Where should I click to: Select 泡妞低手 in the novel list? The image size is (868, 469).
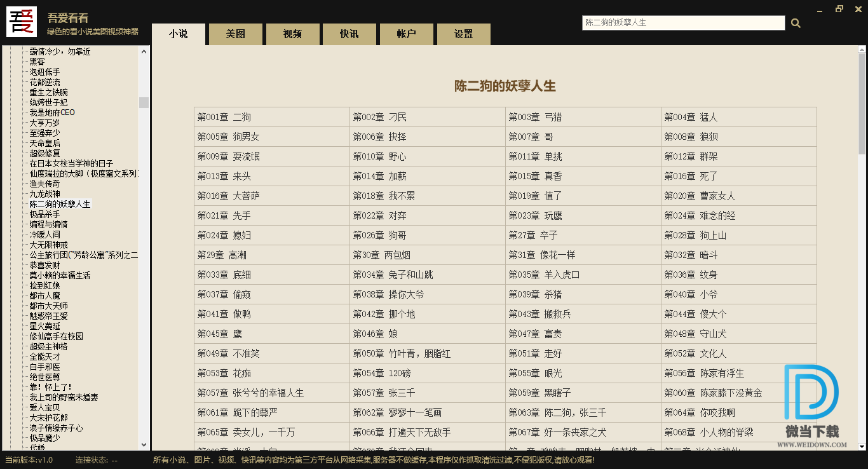[x=44, y=72]
